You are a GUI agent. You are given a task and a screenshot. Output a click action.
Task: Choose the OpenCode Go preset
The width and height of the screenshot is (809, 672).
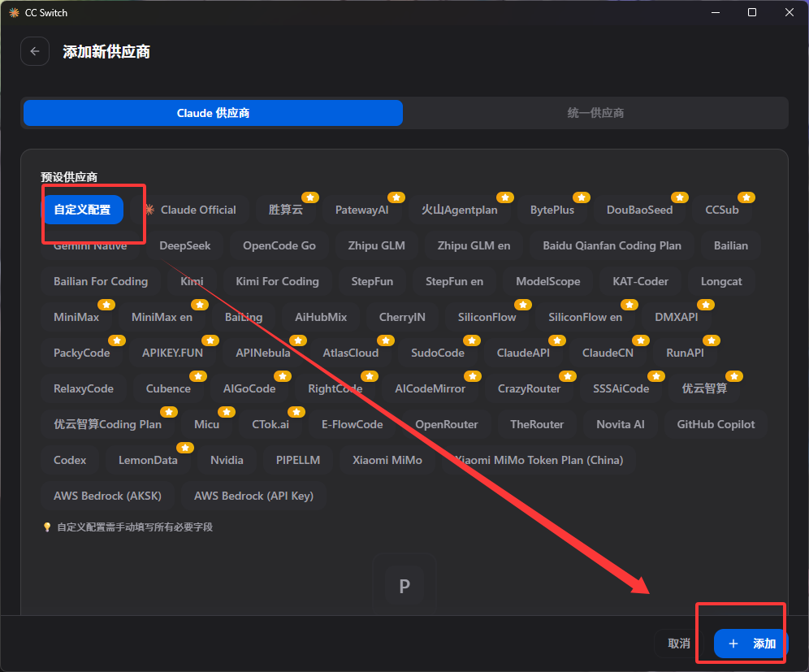coord(279,245)
